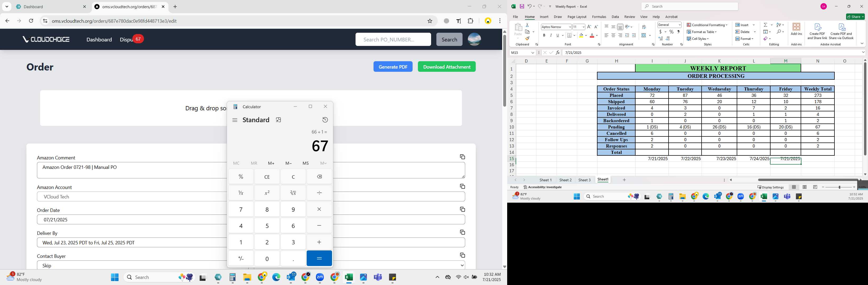This screenshot has width=868, height=285.
Task: Click the Weekly Total 273 cell
Action: click(818, 95)
